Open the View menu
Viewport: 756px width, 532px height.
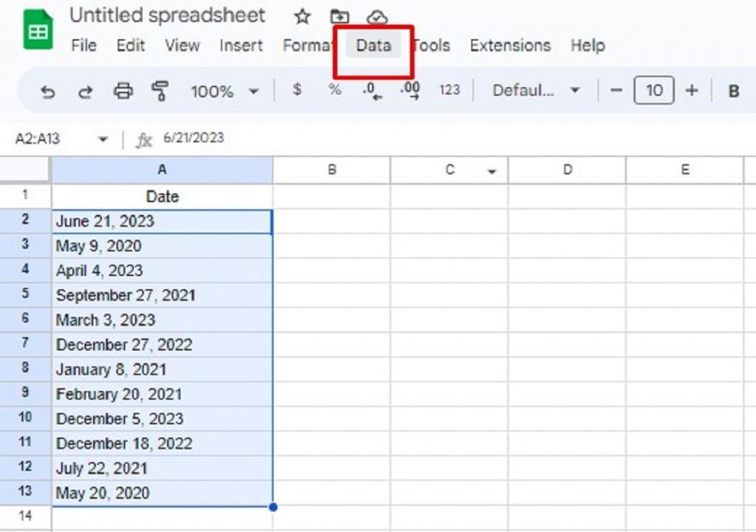182,45
